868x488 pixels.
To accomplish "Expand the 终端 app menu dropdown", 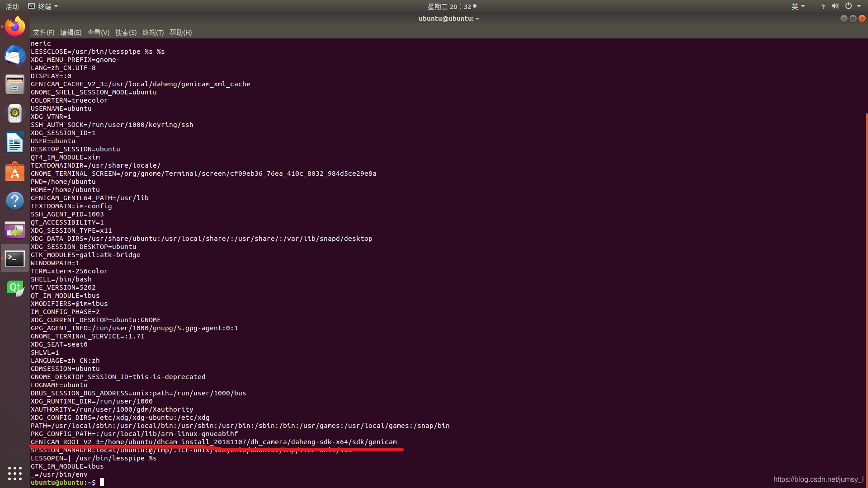I will 44,6.
